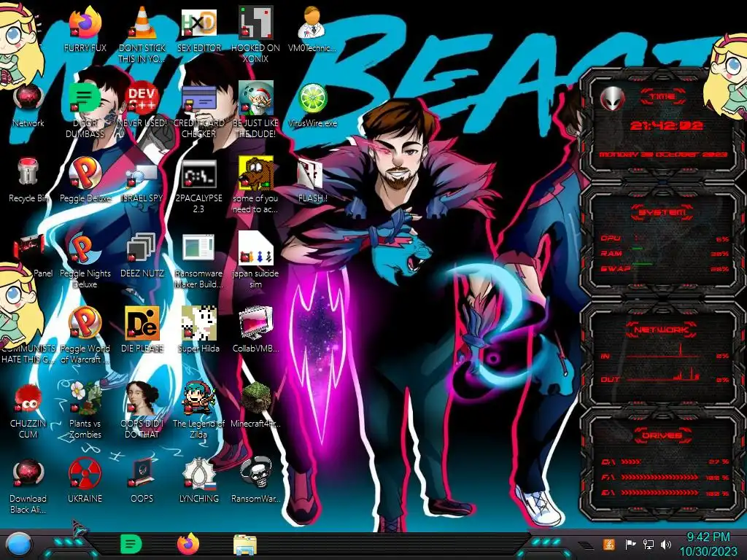This screenshot has height=560, width=747.
Task: Click the network status tray icon
Action: pyautogui.click(x=648, y=544)
